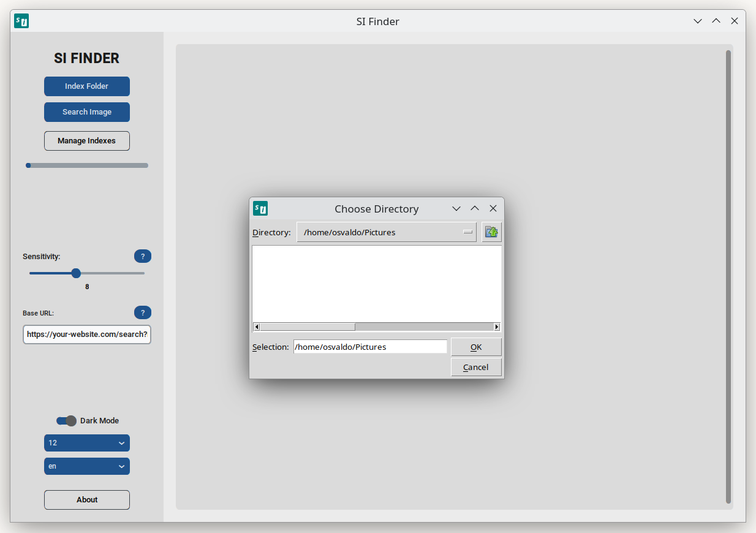Confirm directory choice with OK
Screen dimensions: 756x533
coord(476,346)
